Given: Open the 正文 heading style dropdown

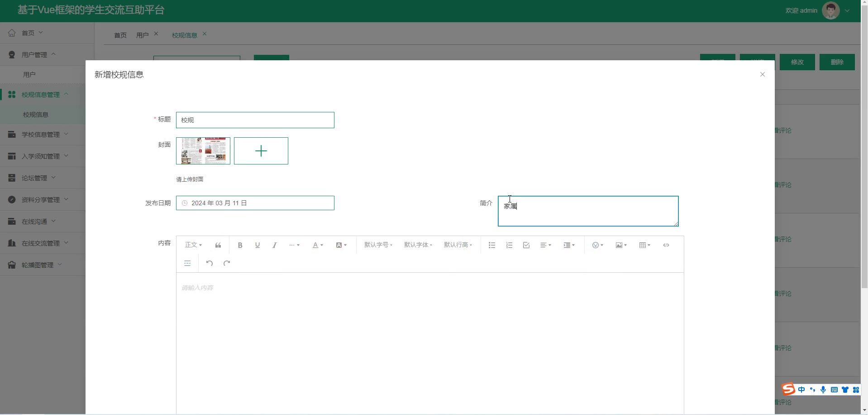Looking at the screenshot, I should click(193, 245).
